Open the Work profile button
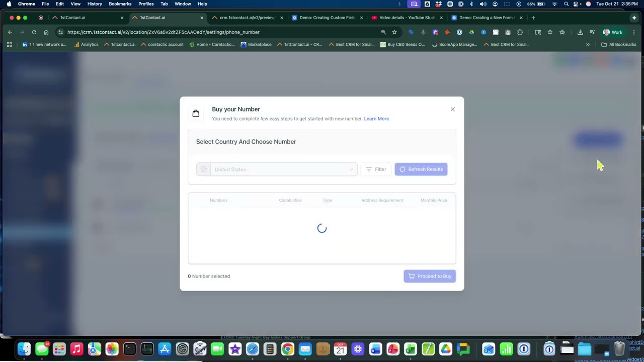644x362 pixels. point(613,32)
